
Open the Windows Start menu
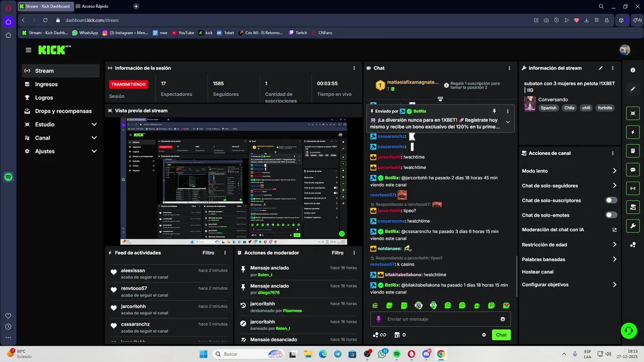pyautogui.click(x=203, y=354)
